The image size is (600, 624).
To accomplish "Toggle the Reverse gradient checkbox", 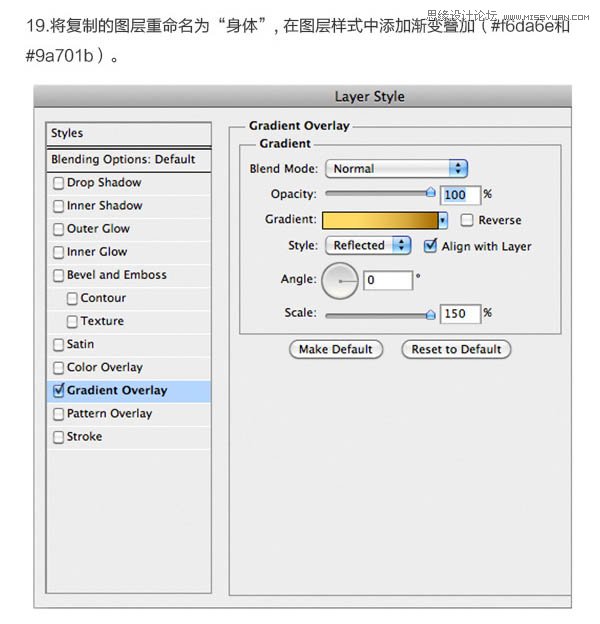I will point(467,220).
